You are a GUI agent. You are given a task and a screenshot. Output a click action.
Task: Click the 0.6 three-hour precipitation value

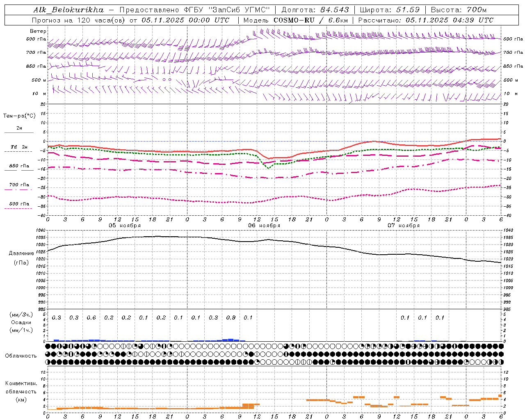91,317
